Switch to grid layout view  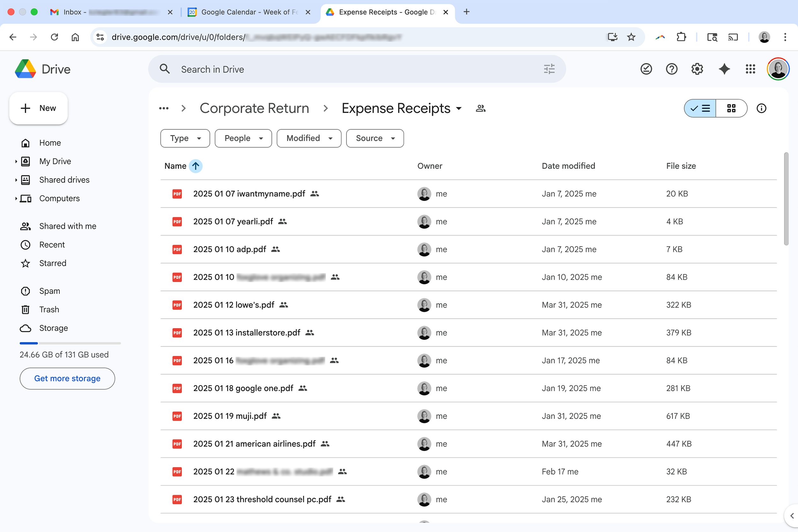[731, 108]
